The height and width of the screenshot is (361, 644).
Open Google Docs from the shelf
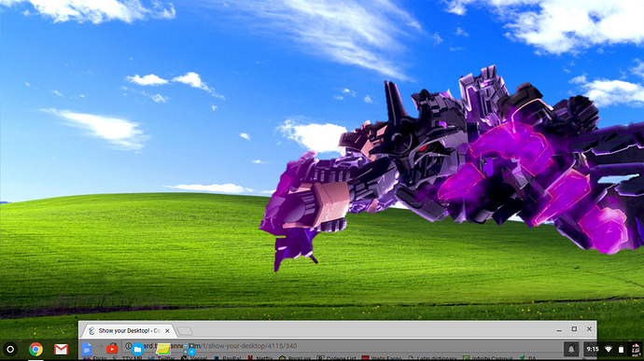(87, 350)
